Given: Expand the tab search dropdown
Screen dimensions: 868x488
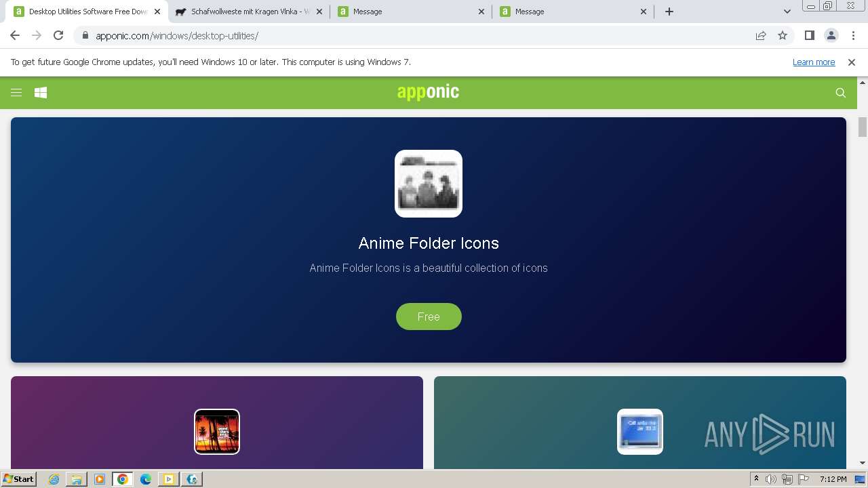Looking at the screenshot, I should coord(787,12).
